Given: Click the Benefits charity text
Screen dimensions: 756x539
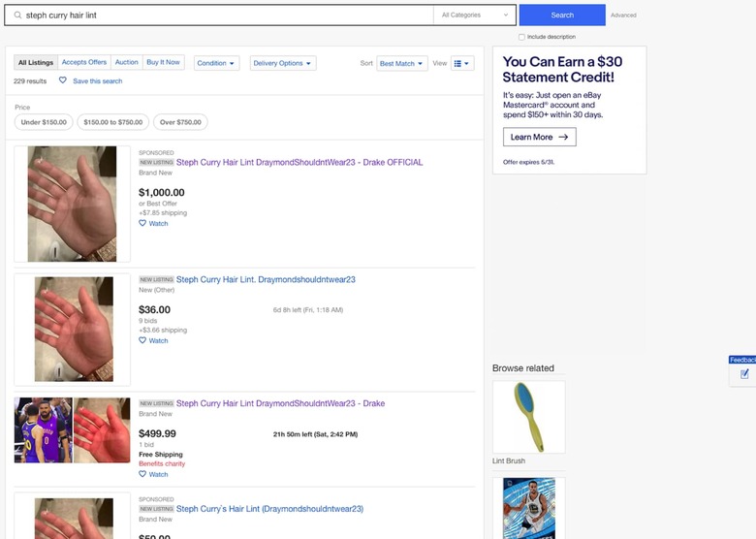Looking at the screenshot, I should click(x=162, y=463).
